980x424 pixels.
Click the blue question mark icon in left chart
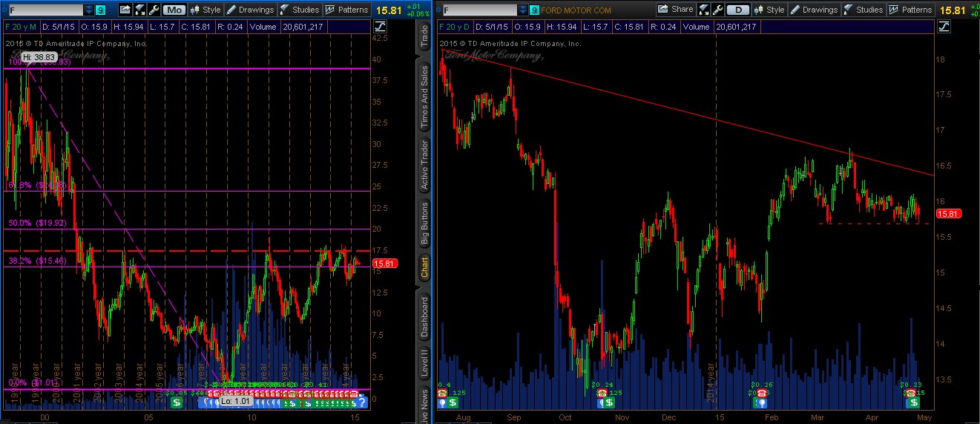361,402
